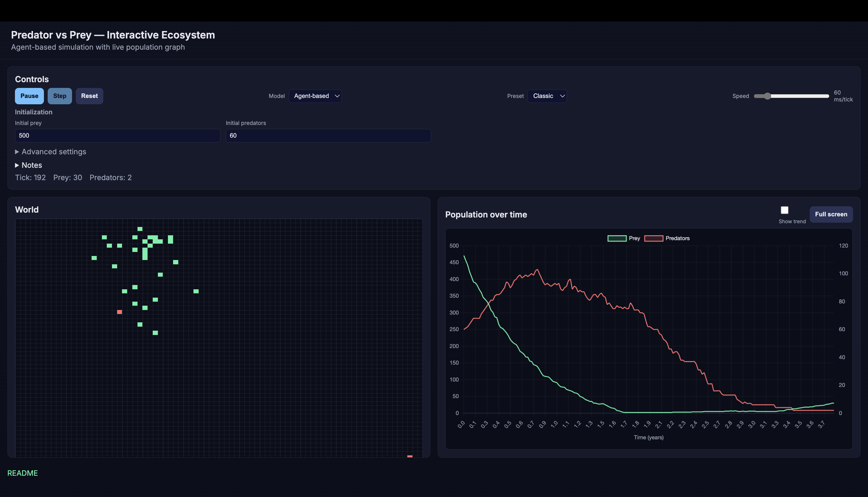This screenshot has height=497, width=868.
Task: Open the Model dropdown showing Agent-based
Action: [311, 96]
